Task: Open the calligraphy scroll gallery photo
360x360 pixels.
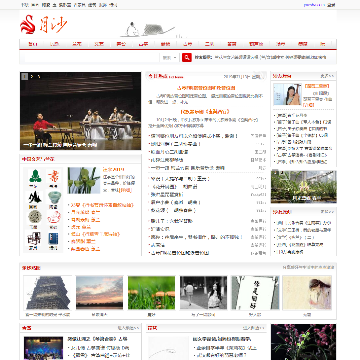Action: pos(255,293)
